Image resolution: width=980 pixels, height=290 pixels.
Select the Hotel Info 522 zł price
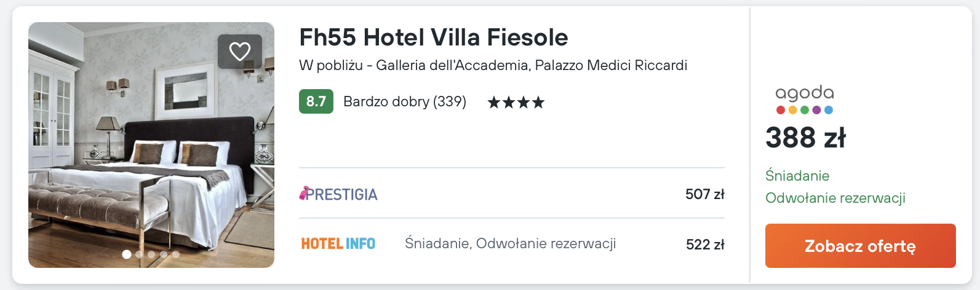(x=704, y=245)
